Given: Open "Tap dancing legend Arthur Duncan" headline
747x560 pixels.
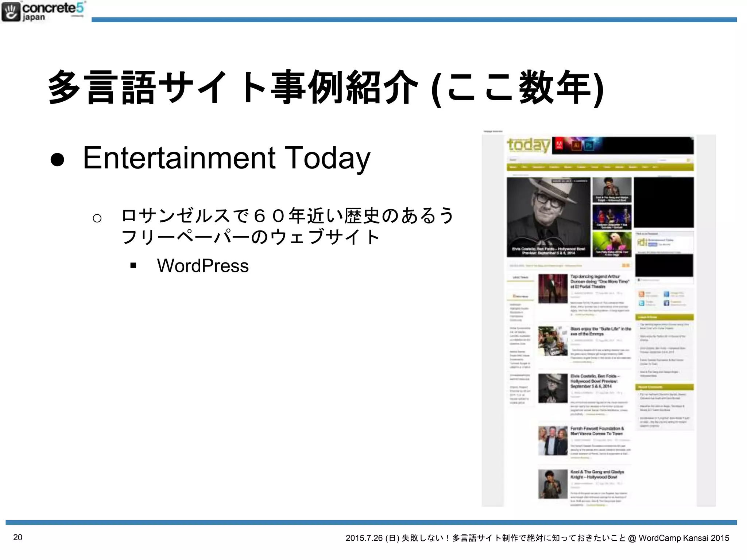Looking at the screenshot, I should pos(600,281).
